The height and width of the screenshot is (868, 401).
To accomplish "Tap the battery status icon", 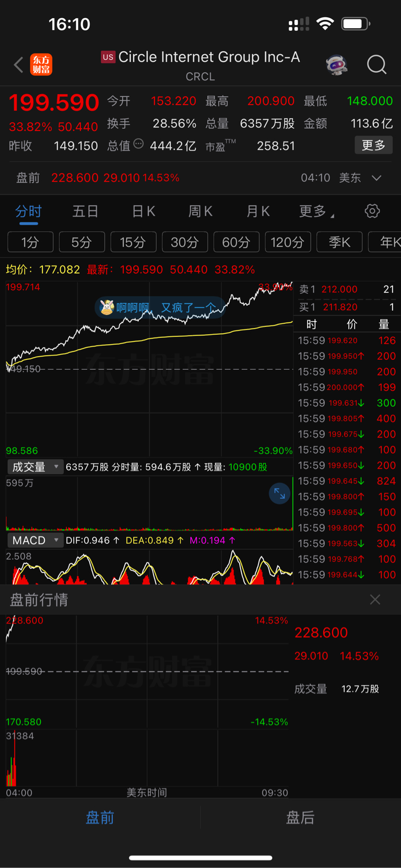I will tap(356, 24).
